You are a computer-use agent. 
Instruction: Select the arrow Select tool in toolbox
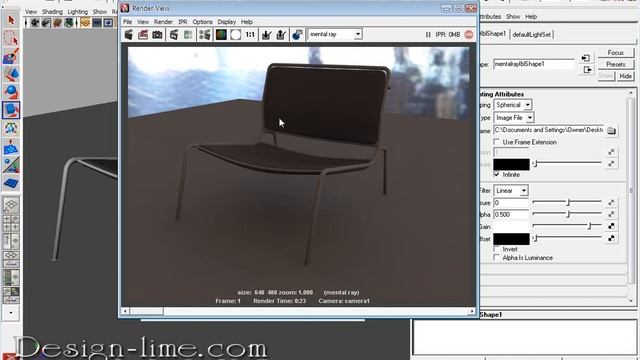(11, 20)
